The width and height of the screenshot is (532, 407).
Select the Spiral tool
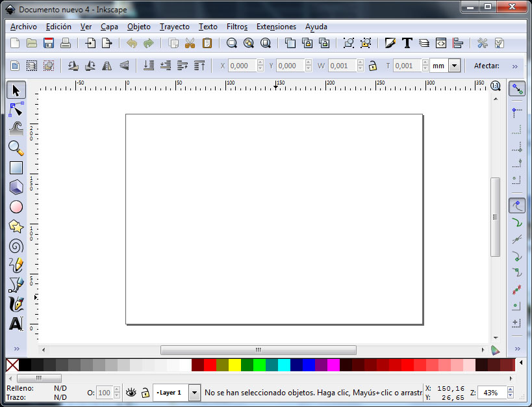coord(16,246)
